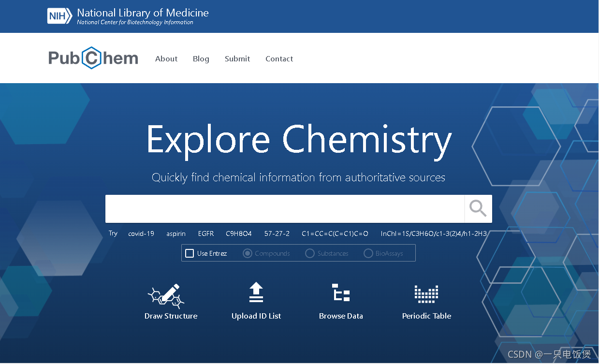Select the Substances radio button

pos(310,253)
